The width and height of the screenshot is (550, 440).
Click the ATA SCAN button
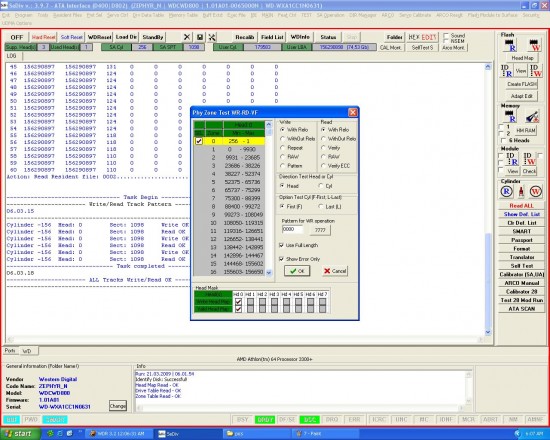(521, 309)
